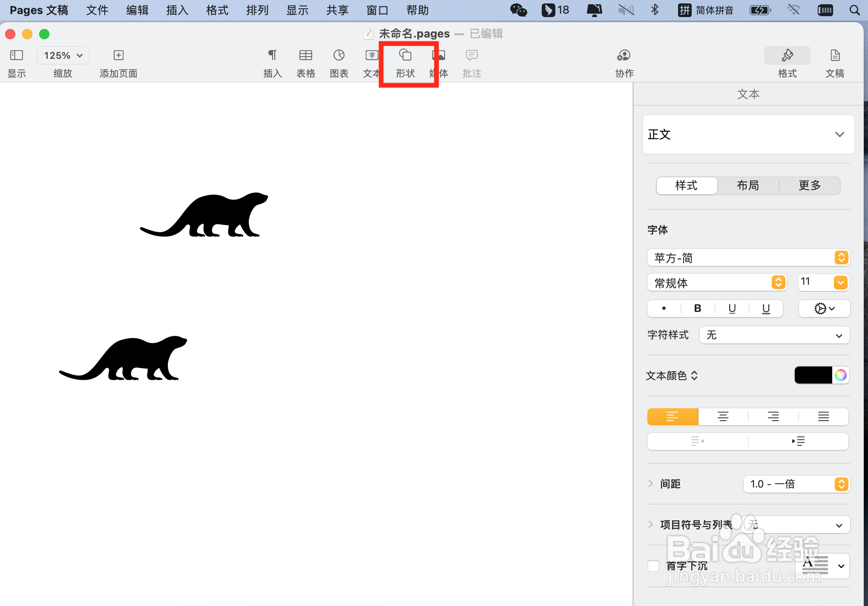Select center text alignment
Viewport: 868px width, 606px height.
click(x=723, y=417)
